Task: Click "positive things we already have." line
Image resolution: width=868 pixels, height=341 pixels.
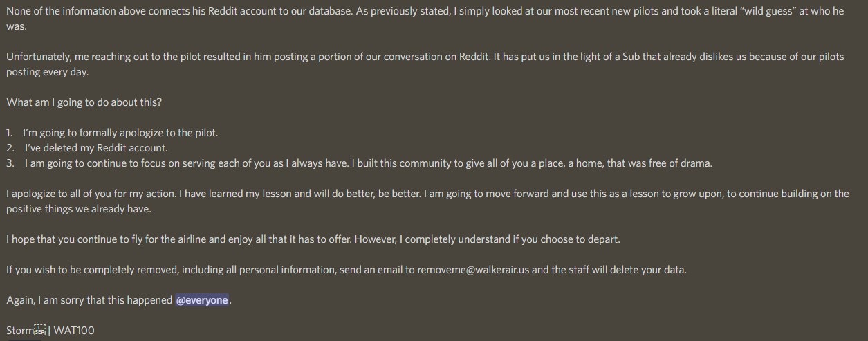Action: (78, 208)
